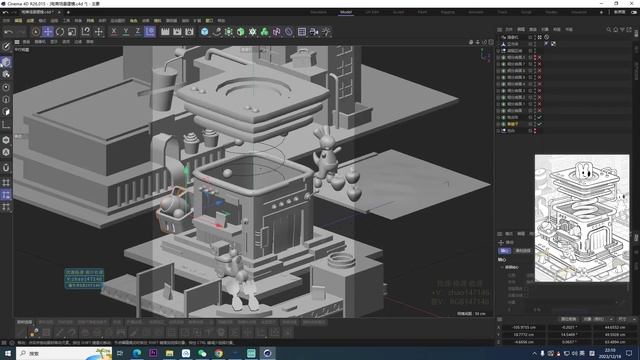The image size is (640, 360).
Task: Activate the Rotate tool
Action: 60,32
